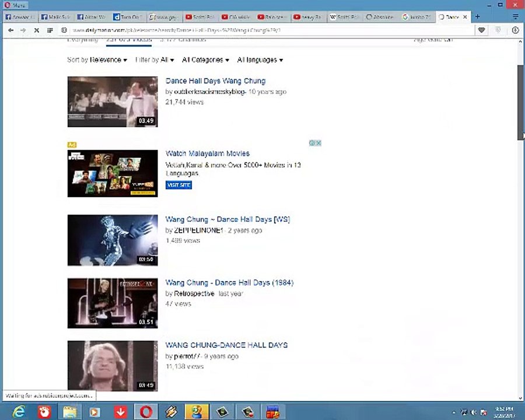Open the media player taskbar icon

click(x=94, y=412)
